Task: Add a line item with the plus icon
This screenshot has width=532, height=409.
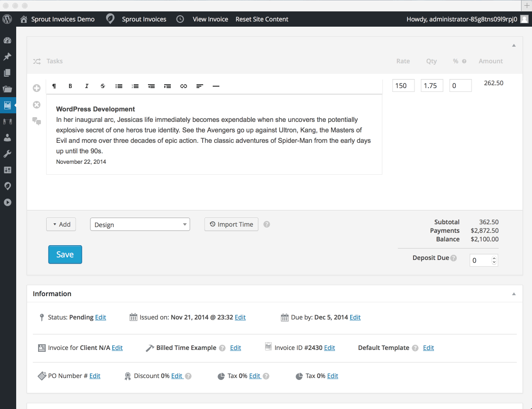Action: coord(37,88)
